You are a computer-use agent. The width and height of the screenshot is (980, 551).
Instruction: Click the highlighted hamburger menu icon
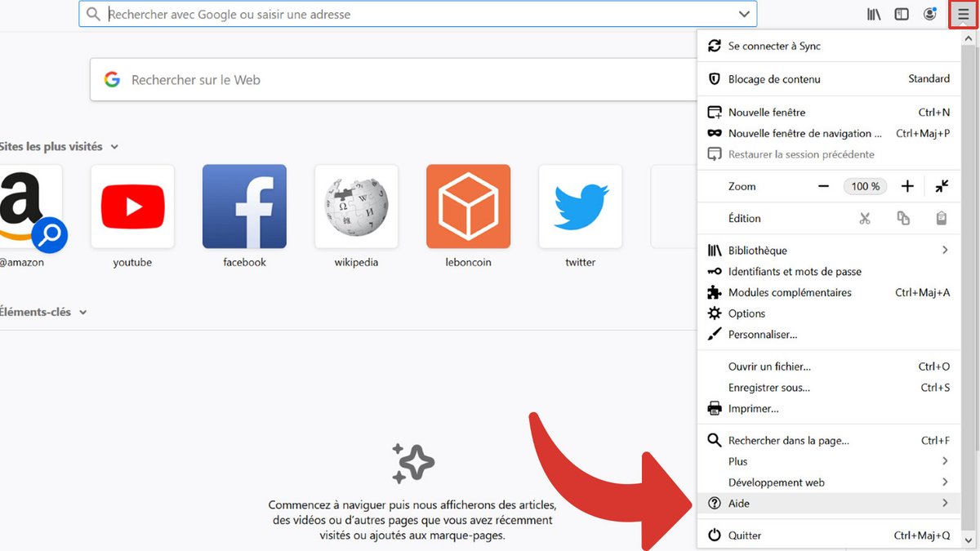[x=963, y=14]
